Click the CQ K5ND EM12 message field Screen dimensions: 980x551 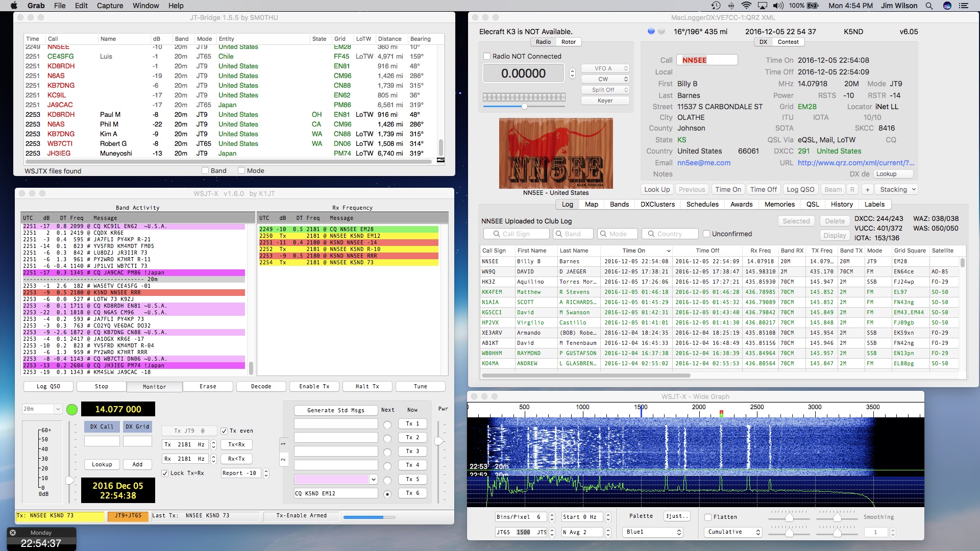[336, 493]
